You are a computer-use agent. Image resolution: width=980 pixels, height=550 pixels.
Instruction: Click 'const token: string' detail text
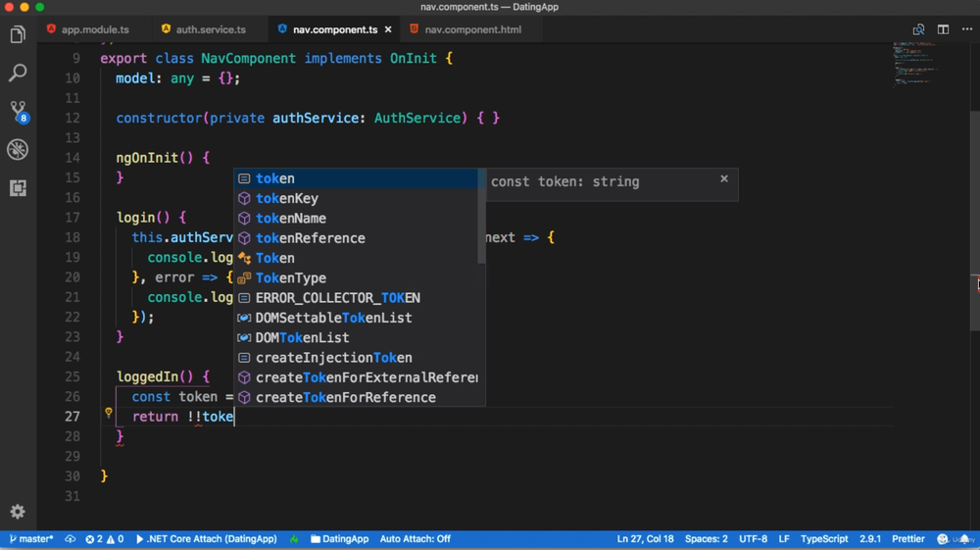click(x=565, y=182)
